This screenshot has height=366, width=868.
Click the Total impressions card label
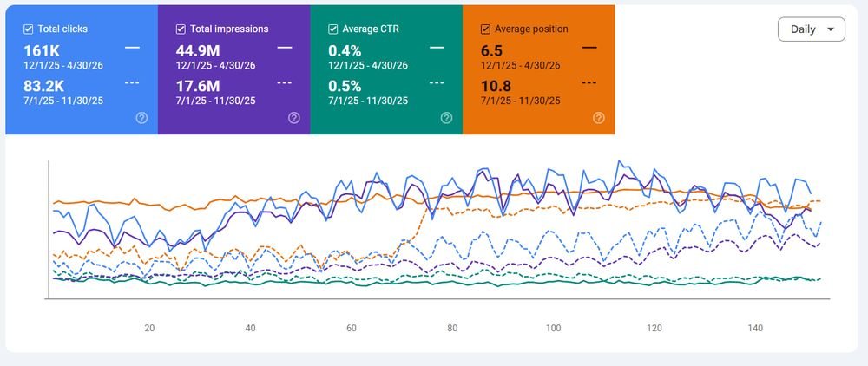pyautogui.click(x=229, y=29)
